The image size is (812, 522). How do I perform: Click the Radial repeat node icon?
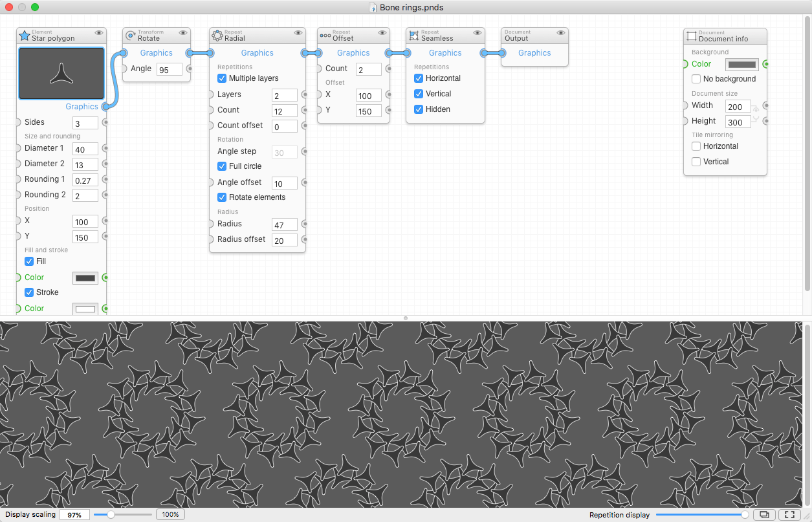217,36
